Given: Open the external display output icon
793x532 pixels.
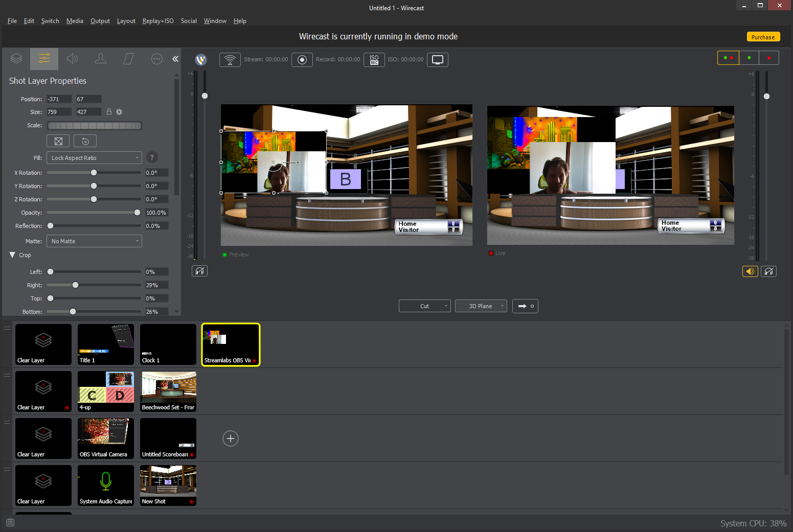Looking at the screenshot, I should (x=438, y=60).
